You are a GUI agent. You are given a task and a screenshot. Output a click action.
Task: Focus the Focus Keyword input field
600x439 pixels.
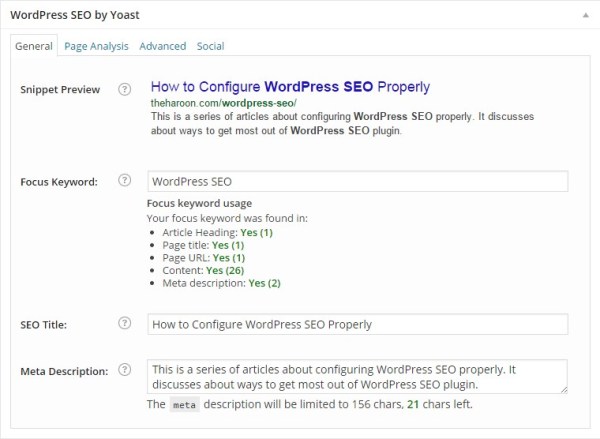(x=357, y=181)
